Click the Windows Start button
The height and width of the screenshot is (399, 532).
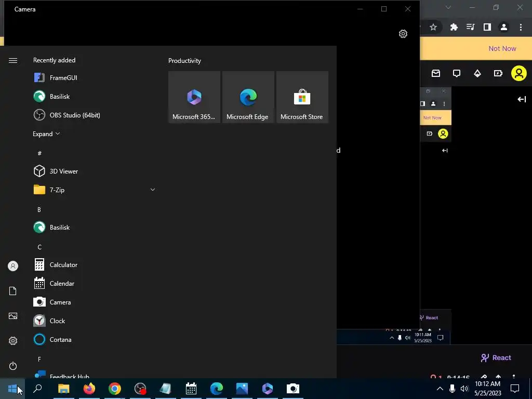[12, 389]
